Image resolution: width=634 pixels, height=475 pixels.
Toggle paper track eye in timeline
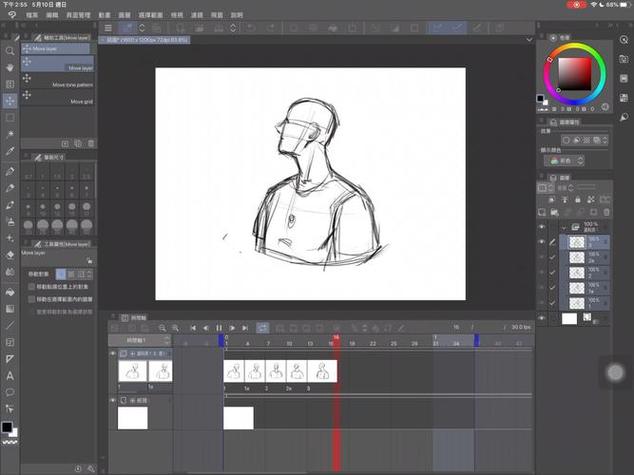(113, 400)
